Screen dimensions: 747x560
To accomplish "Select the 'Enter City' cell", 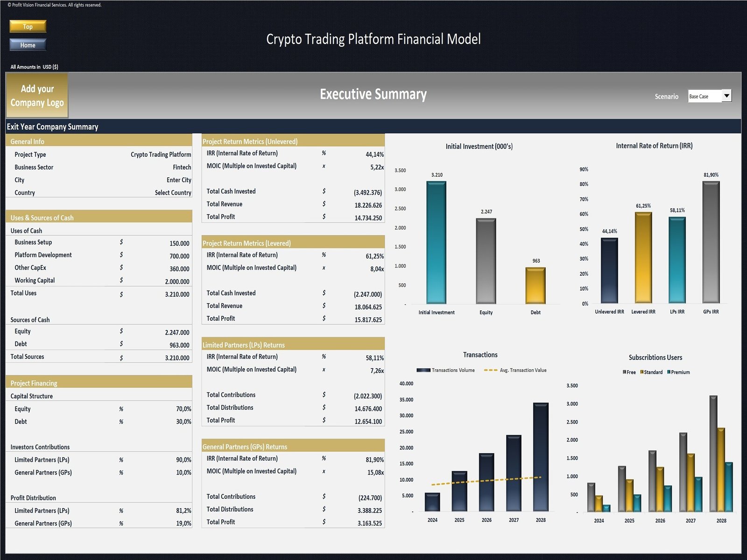I will click(x=179, y=180).
